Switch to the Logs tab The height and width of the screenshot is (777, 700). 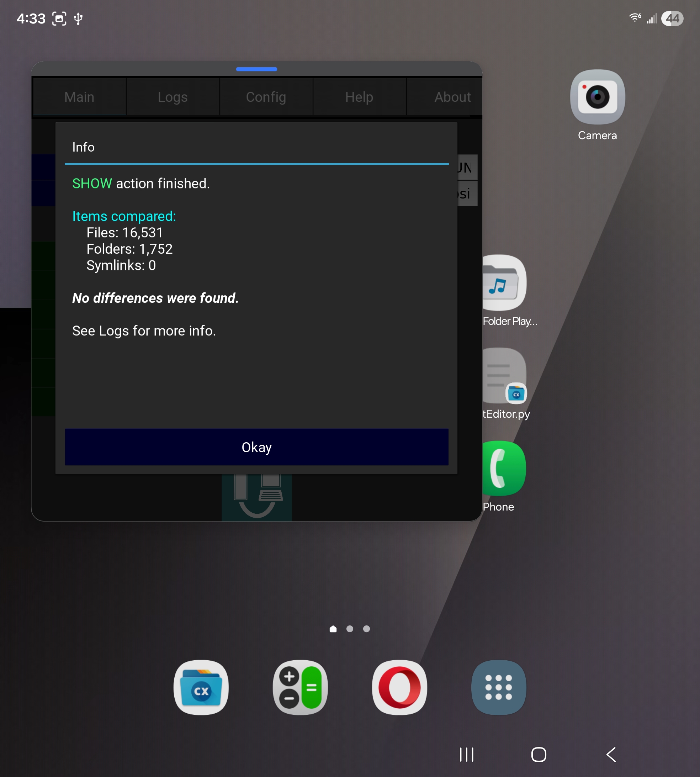click(x=173, y=97)
